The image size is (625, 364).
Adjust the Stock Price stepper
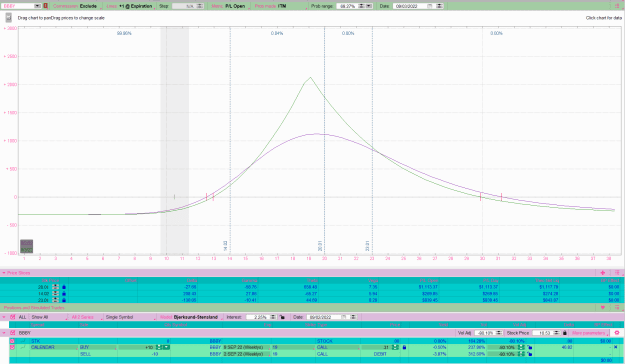557,333
